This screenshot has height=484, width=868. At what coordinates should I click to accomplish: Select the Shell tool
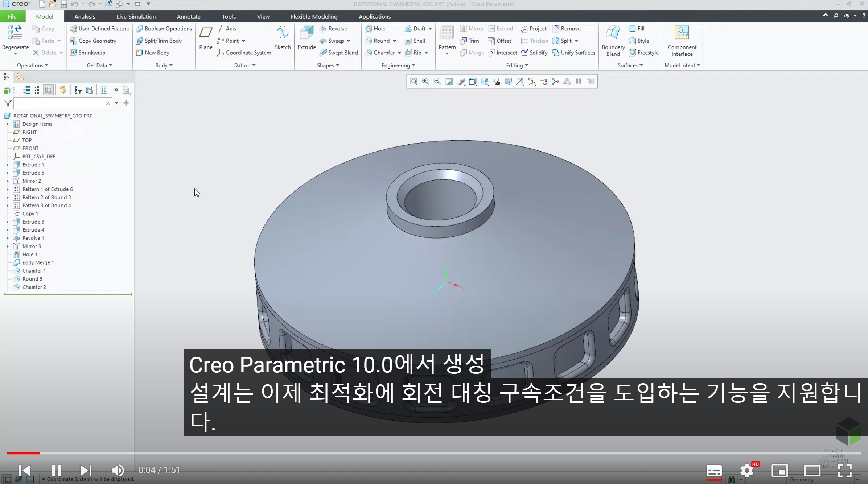[415, 41]
